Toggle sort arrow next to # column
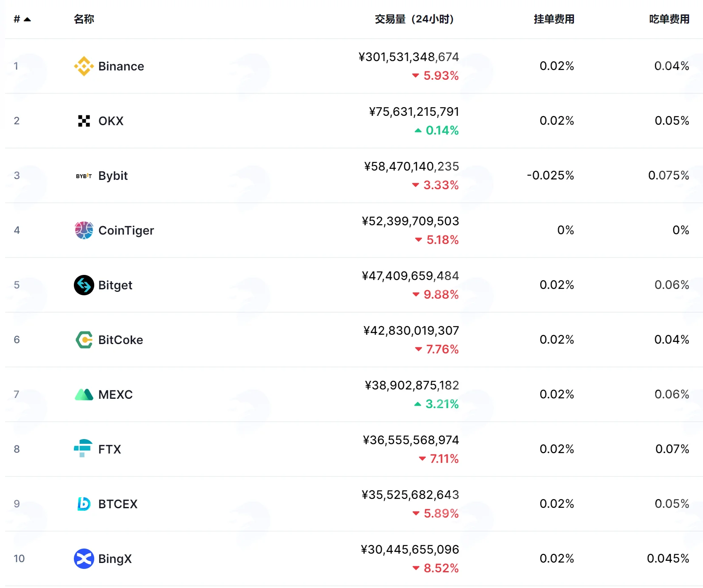Viewport: 703px width, 588px height. point(28,19)
